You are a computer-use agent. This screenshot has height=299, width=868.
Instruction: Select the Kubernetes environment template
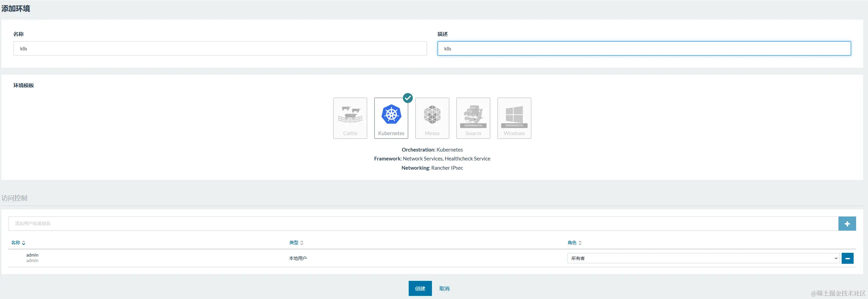391,118
